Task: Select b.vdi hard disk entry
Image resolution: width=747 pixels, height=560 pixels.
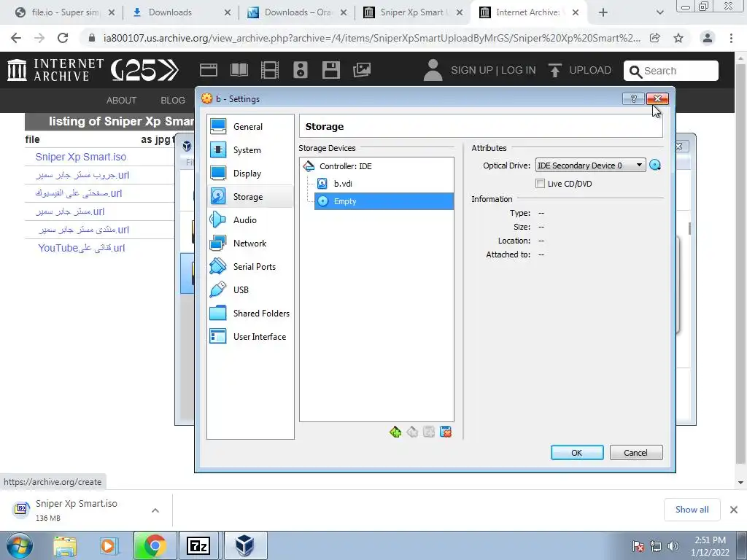Action: [x=343, y=183]
